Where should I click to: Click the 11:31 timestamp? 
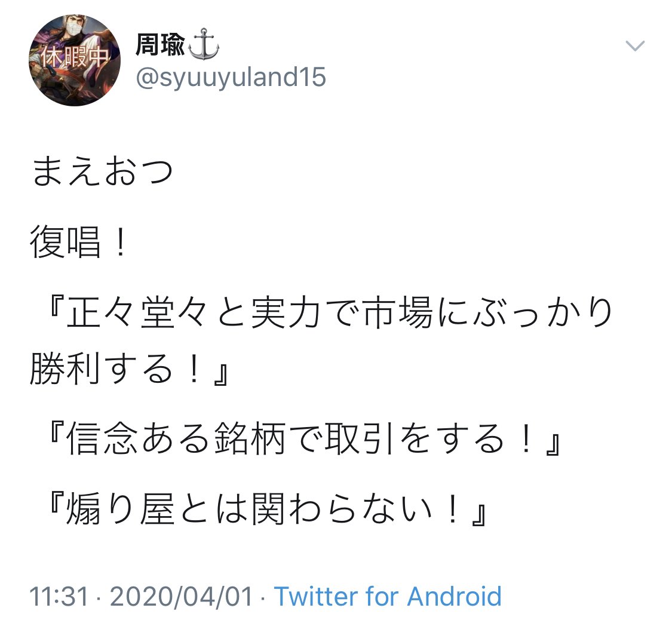coord(59,596)
